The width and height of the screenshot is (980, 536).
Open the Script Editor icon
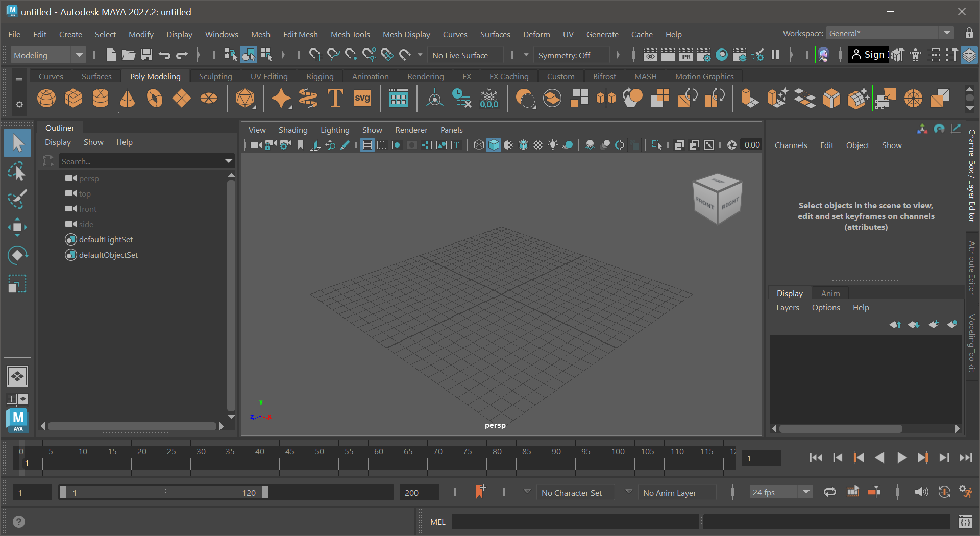click(x=965, y=522)
